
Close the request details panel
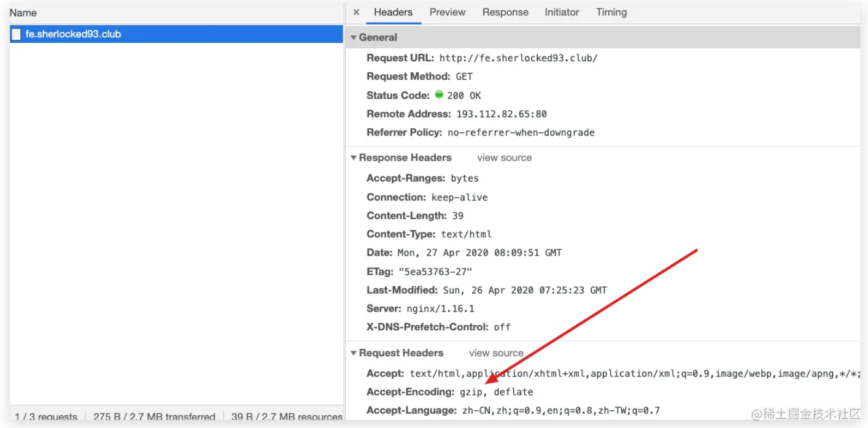[x=356, y=12]
